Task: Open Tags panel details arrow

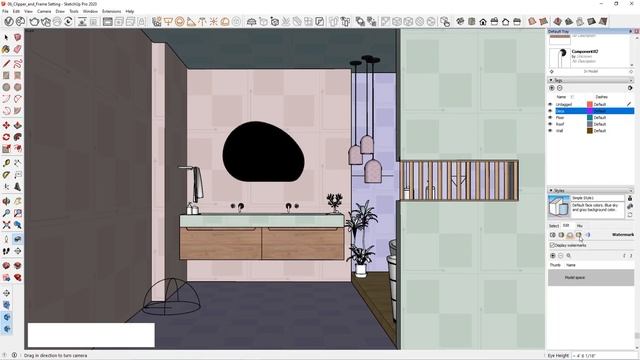Action: [630, 88]
